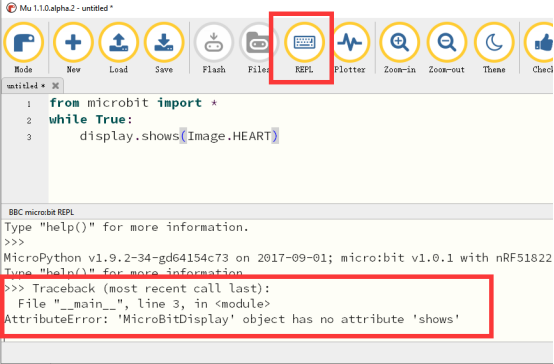This screenshot has width=554, height=364.
Task: Zoom-out the editor text
Action: (x=447, y=48)
